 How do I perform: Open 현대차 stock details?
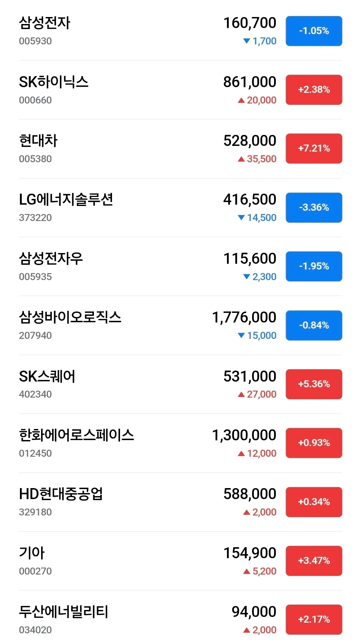[x=180, y=149]
